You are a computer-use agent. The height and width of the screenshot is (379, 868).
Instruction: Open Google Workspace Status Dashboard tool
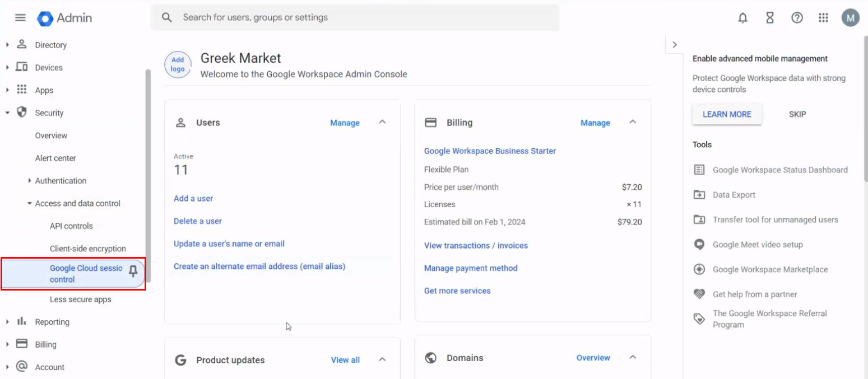[779, 170]
